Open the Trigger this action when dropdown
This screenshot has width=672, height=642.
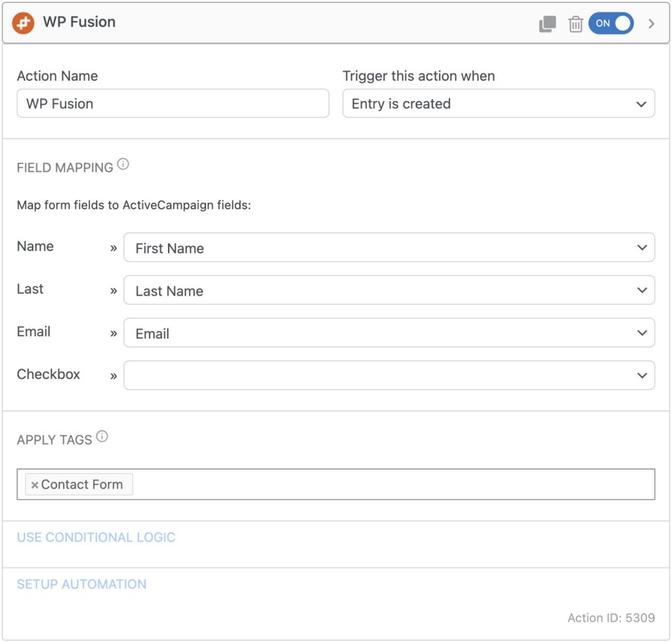tap(499, 103)
